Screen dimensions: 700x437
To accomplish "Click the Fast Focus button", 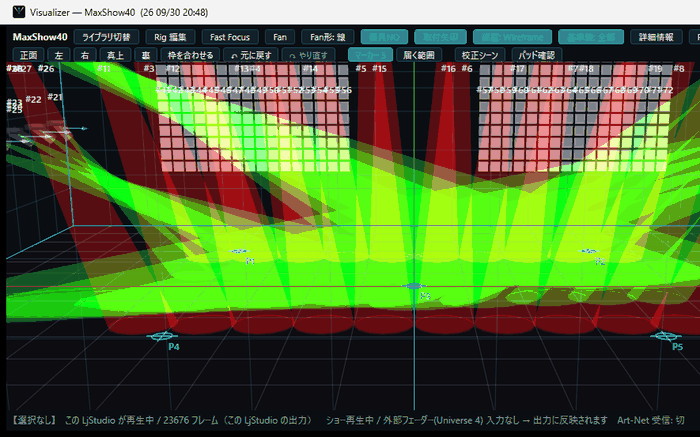I will [230, 37].
